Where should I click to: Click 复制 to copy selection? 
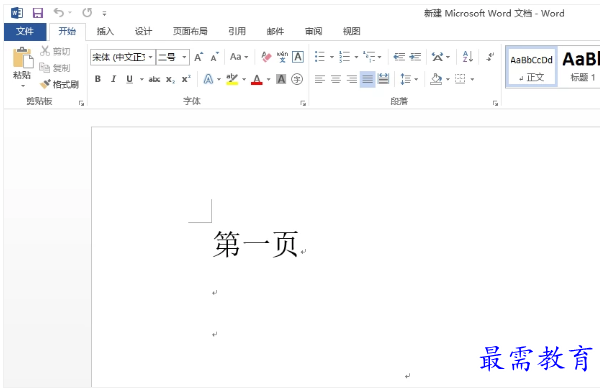point(56,68)
